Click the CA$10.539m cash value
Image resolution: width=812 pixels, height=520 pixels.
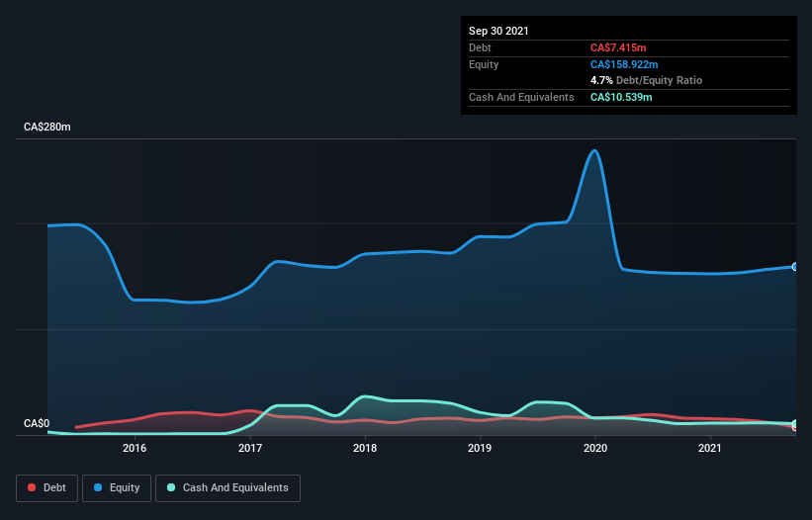621,97
